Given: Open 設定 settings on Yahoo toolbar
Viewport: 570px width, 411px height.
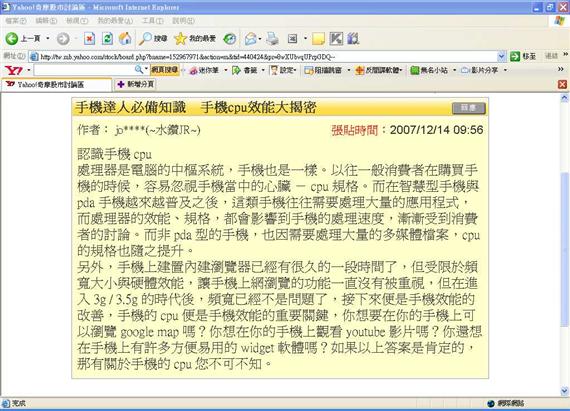Looking at the screenshot, I should [x=284, y=70].
